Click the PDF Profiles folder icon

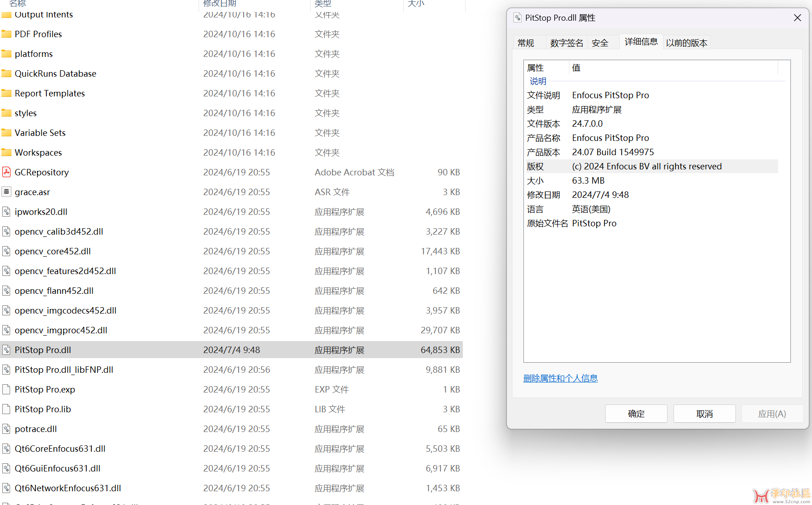tap(6, 34)
